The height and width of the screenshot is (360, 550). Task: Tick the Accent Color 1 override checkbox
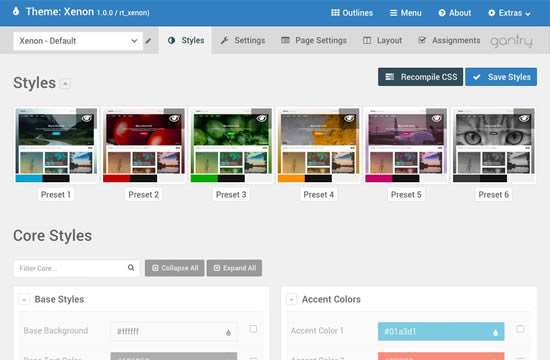point(520,329)
